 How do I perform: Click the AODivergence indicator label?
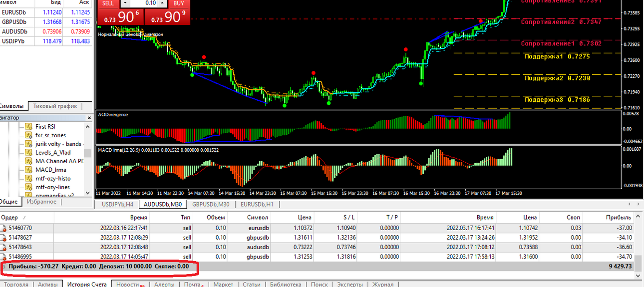click(113, 115)
